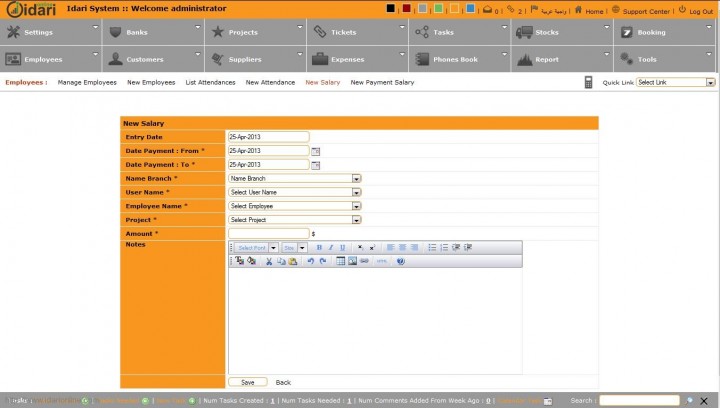Go to Manage Employees

click(87, 83)
